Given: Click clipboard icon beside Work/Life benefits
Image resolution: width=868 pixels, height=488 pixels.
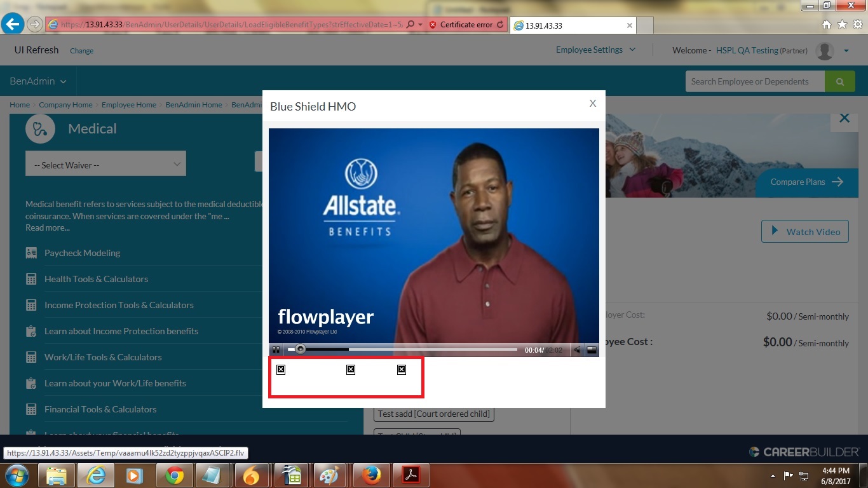Looking at the screenshot, I should click(31, 383).
